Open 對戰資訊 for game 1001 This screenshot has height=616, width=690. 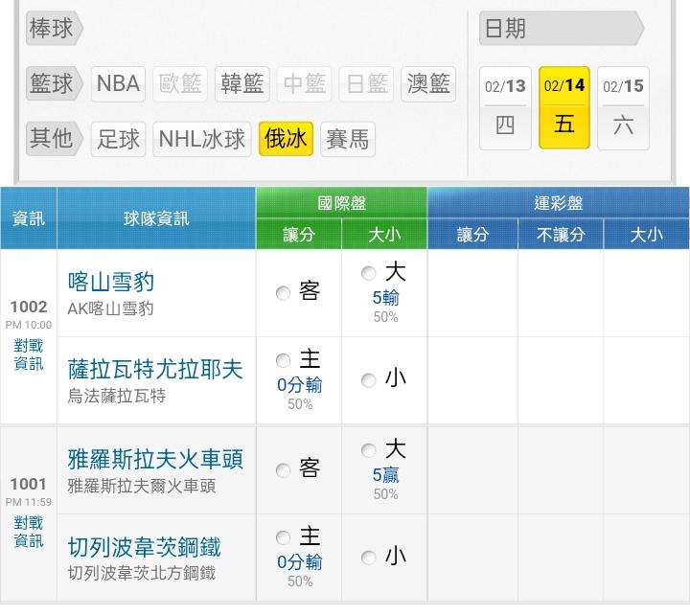[x=29, y=532]
